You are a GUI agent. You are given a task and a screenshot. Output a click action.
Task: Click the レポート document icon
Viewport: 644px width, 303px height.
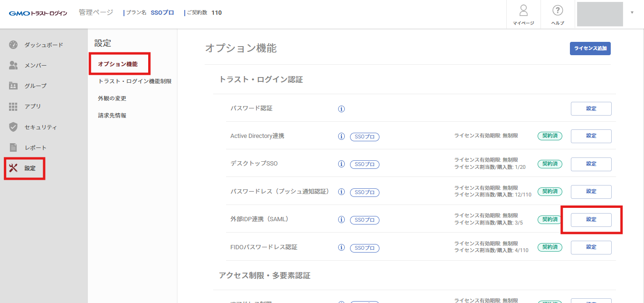pyautogui.click(x=13, y=147)
